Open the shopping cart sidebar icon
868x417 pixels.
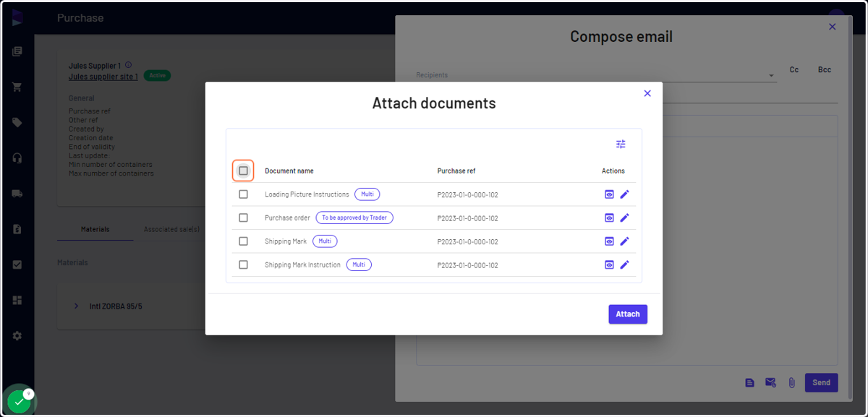(x=17, y=87)
